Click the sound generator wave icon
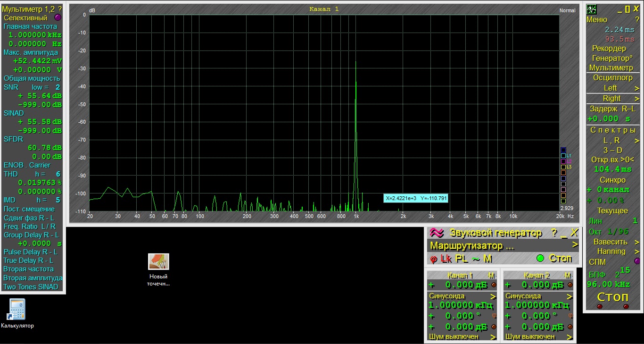644x344 pixels. [x=437, y=233]
